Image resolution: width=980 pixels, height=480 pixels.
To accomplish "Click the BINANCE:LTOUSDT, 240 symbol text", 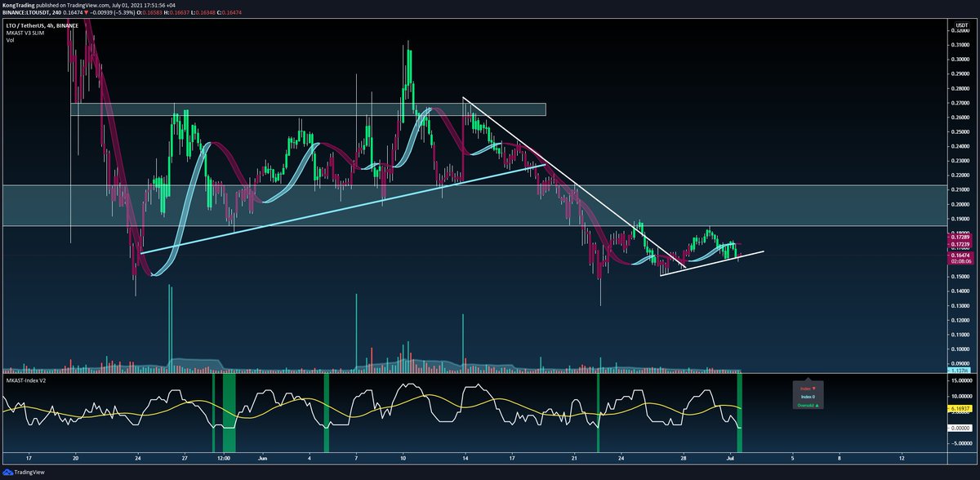I will pyautogui.click(x=32, y=11).
